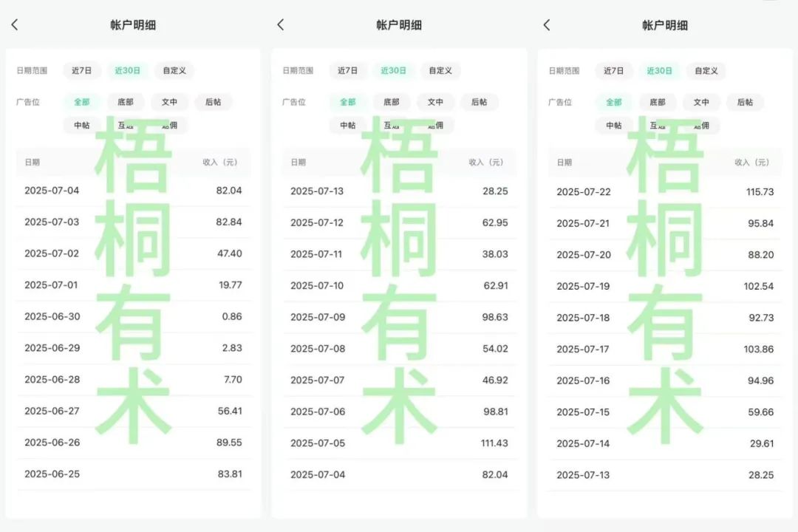Viewport: 798px width, 532px height.
Task: Filter by 中帖 ad slot in the left panel
Action: click(x=82, y=126)
